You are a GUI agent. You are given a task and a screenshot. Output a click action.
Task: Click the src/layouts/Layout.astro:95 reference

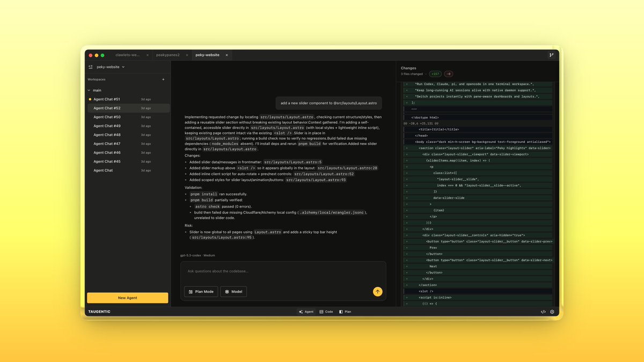pos(222,237)
